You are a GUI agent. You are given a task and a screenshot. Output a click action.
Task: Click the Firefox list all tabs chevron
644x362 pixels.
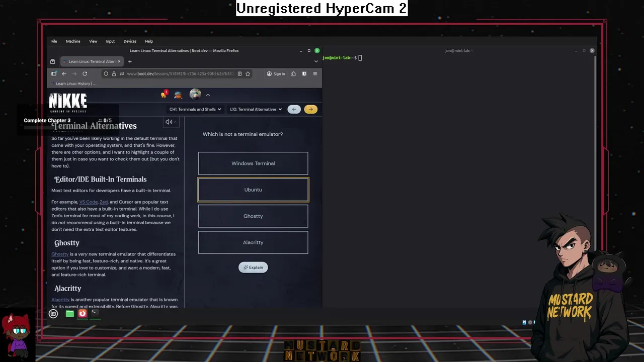pyautogui.click(x=316, y=61)
